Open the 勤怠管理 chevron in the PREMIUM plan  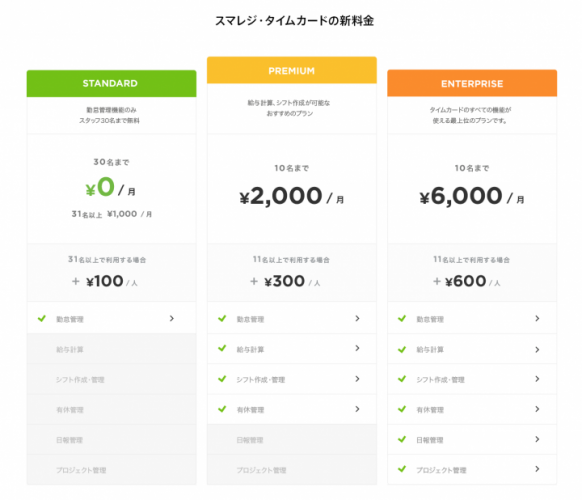tap(357, 318)
